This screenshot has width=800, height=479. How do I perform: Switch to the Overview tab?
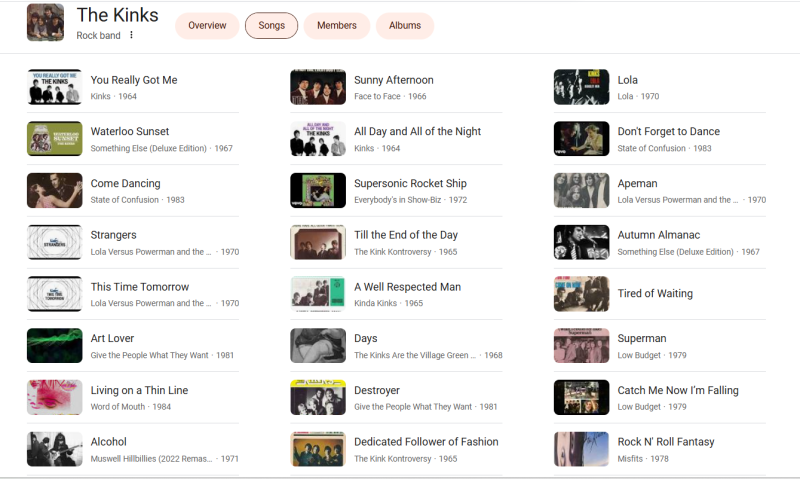(207, 25)
